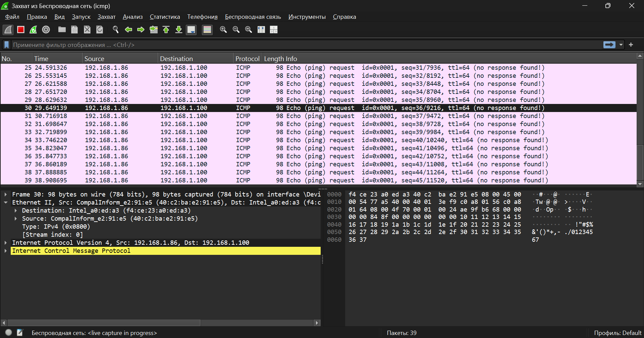Open the Анализ menu
644x338 pixels.
[132, 17]
